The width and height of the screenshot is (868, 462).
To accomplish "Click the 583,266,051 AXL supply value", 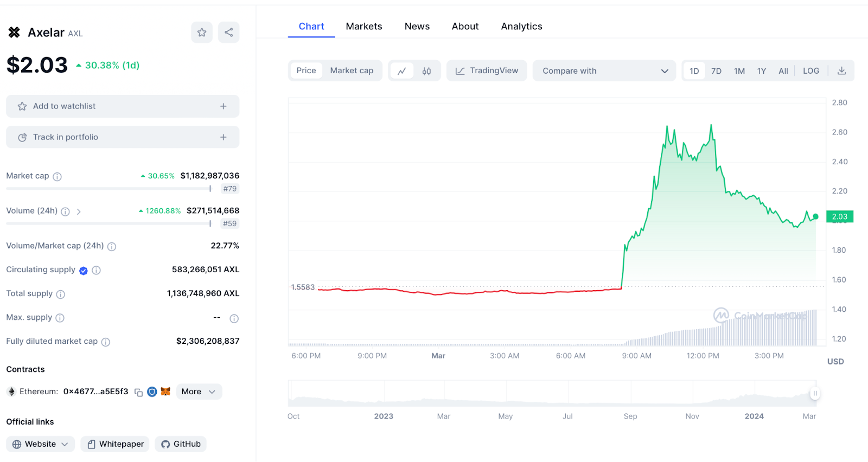I will (206, 269).
